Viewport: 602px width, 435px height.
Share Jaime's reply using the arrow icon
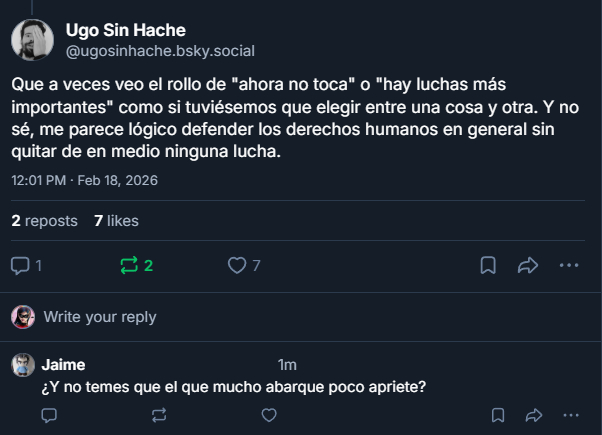(533, 414)
